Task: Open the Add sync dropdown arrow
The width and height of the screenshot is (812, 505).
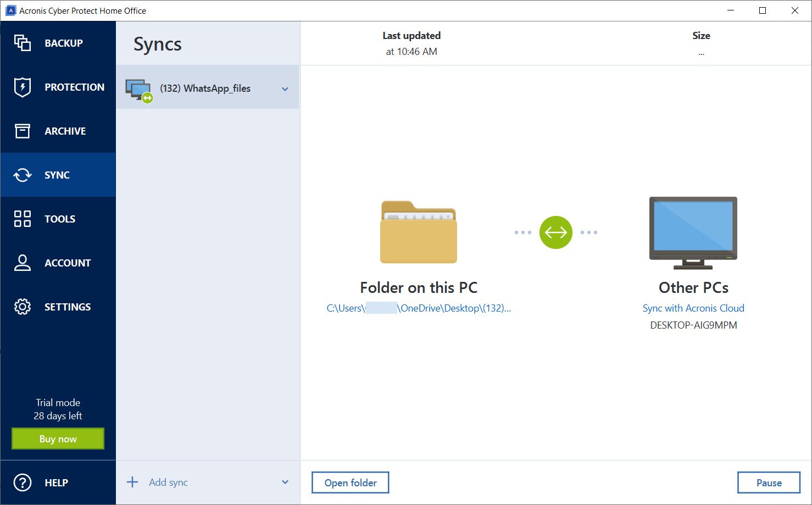Action: coord(285,482)
